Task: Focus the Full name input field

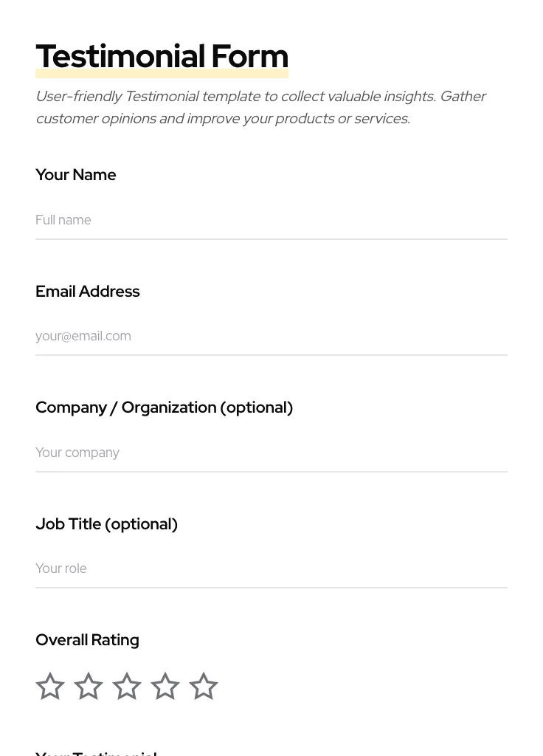Action: 271,220
